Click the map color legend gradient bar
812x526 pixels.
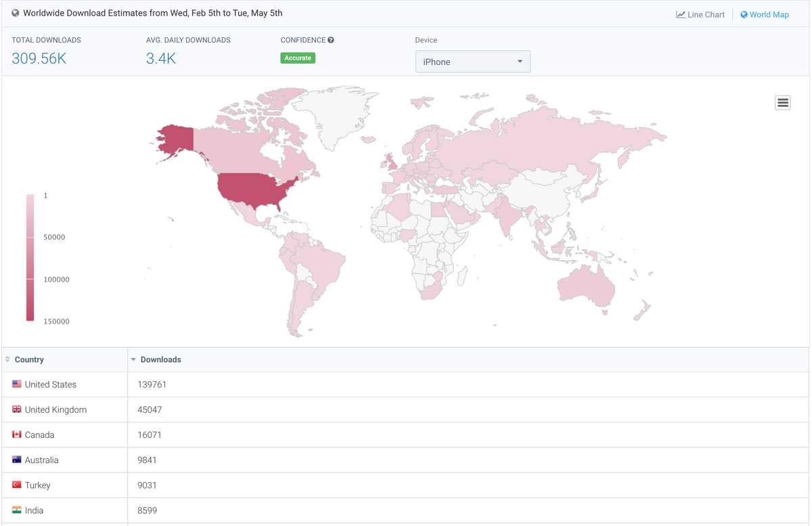pyautogui.click(x=30, y=258)
